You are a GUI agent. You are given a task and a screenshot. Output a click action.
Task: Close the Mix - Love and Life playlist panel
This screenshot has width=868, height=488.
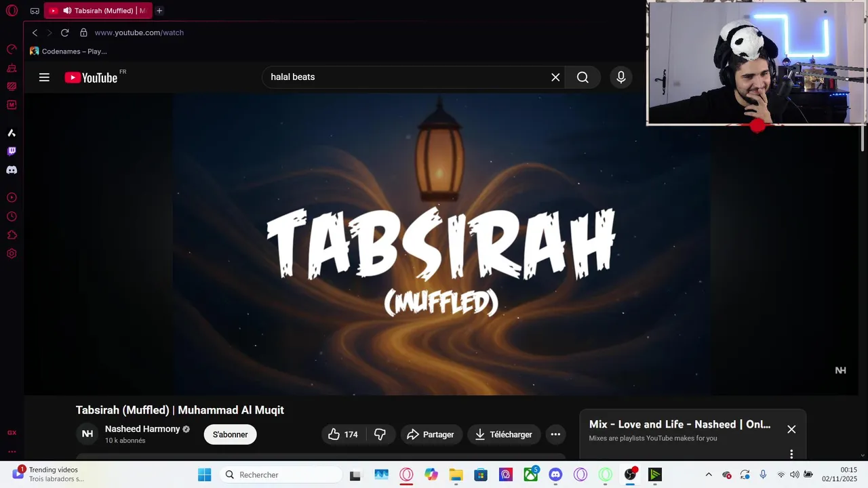(791, 429)
